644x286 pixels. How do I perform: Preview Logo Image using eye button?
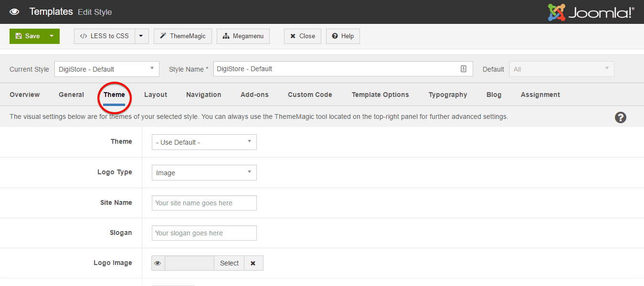(x=158, y=263)
